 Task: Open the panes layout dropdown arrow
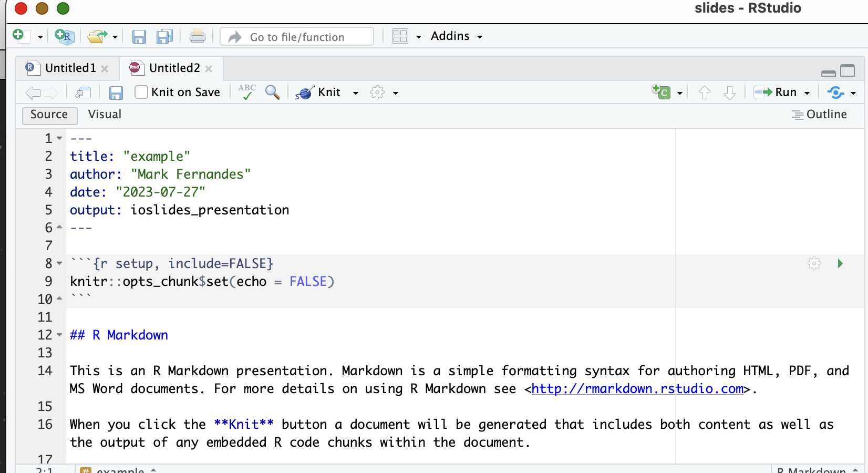(419, 37)
